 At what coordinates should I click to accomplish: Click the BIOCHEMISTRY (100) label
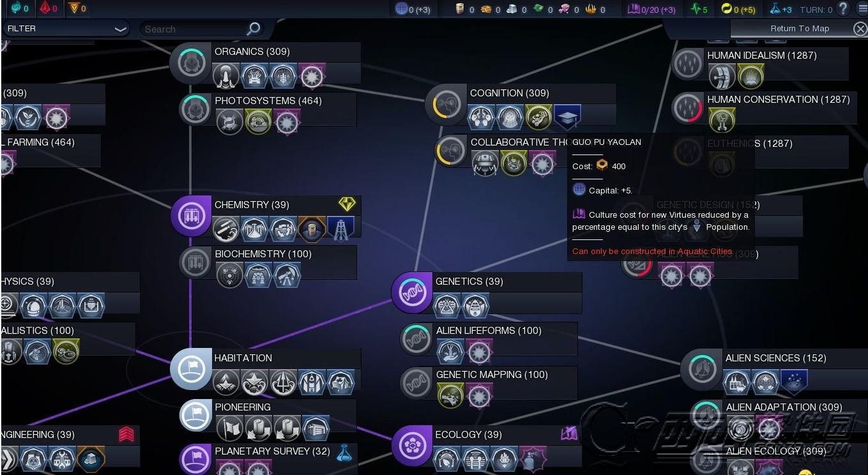point(263,254)
